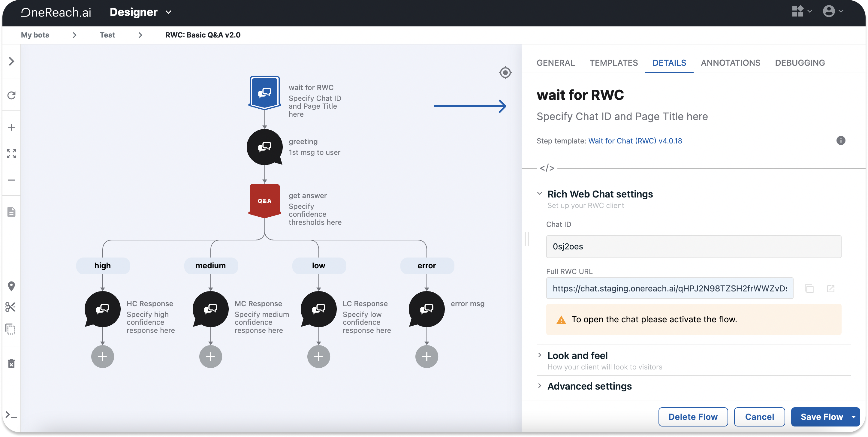The image size is (868, 437).
Task: Switch to the GENERAL tab
Action: (x=555, y=63)
